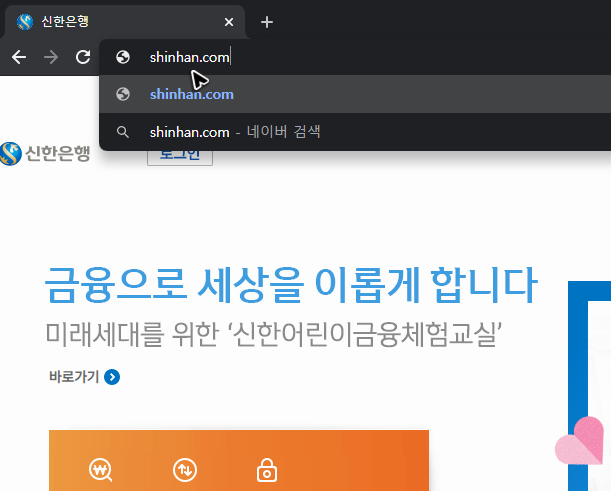The height and width of the screenshot is (491, 611).
Task: Click the 미래세대를 위한 신한어린이금융체험교실 subtitle
Action: 274,334
